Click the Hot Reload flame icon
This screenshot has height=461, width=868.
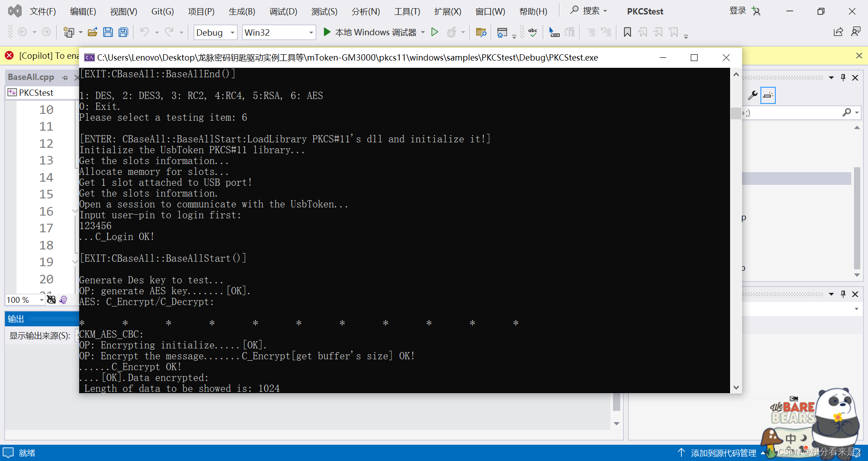pos(451,32)
